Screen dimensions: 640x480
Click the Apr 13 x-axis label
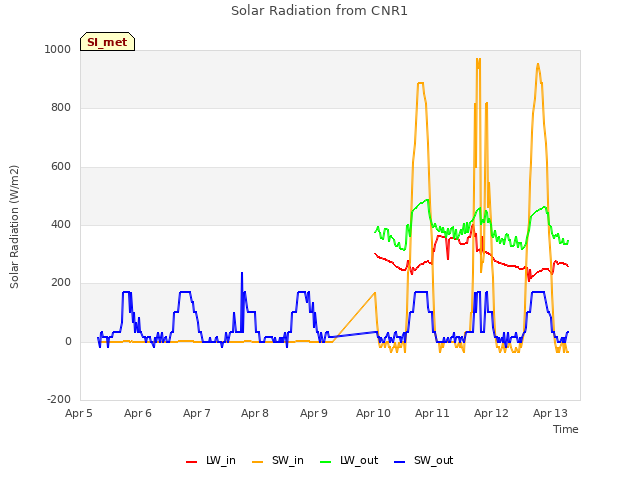click(x=550, y=413)
